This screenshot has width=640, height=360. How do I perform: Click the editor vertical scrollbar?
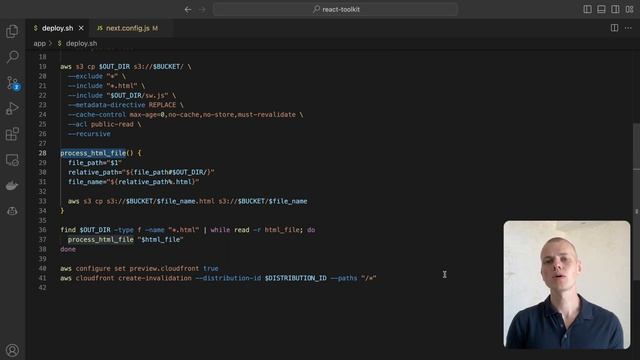[x=636, y=202]
